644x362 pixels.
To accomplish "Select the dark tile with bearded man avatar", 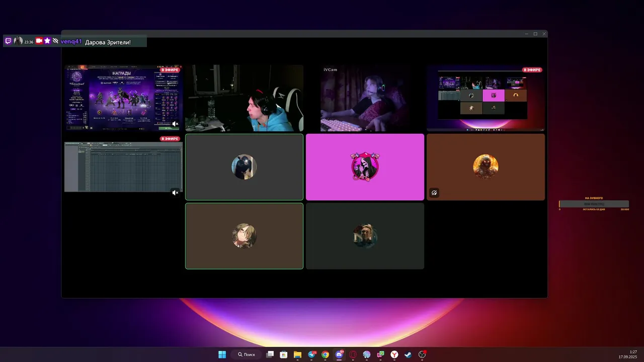I will (365, 236).
